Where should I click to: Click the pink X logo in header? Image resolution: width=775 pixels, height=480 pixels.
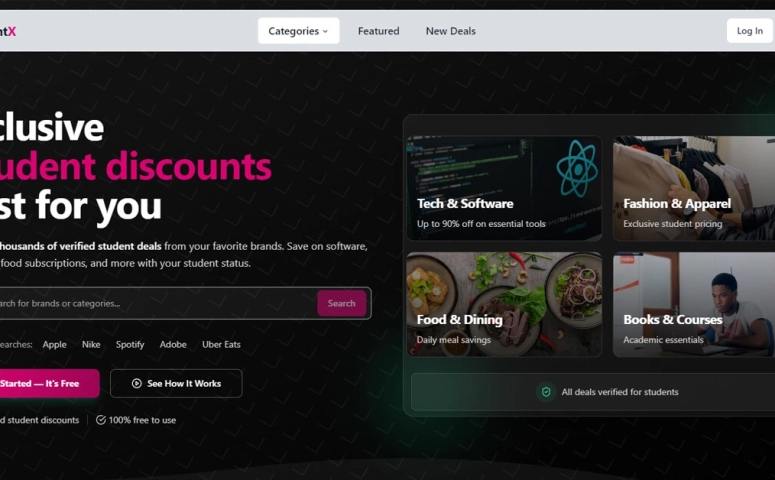pos(12,31)
